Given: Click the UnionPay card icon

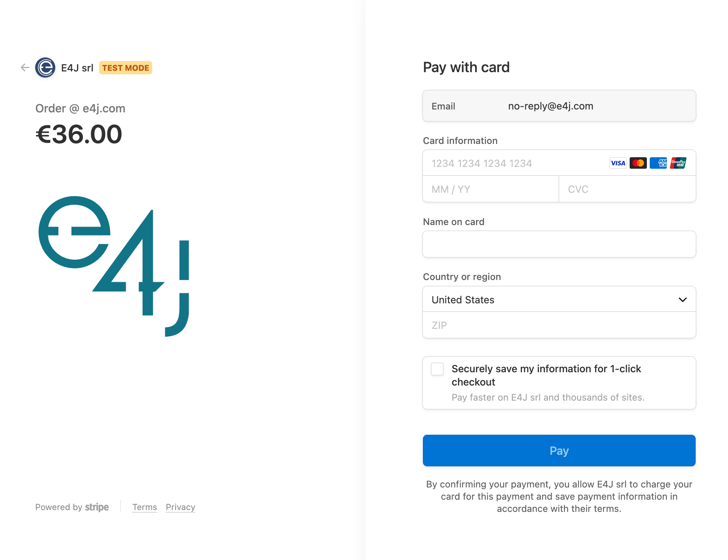Looking at the screenshot, I should 678,163.
